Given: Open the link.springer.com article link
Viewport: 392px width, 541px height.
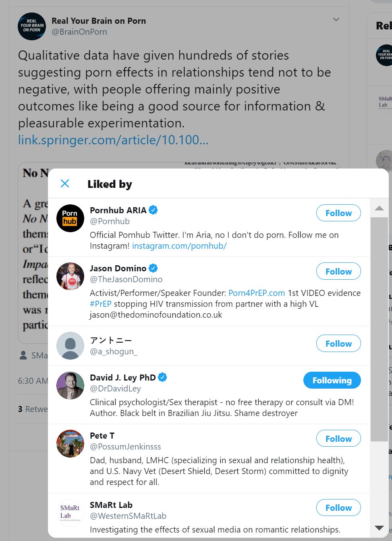Looking at the screenshot, I should click(x=113, y=140).
